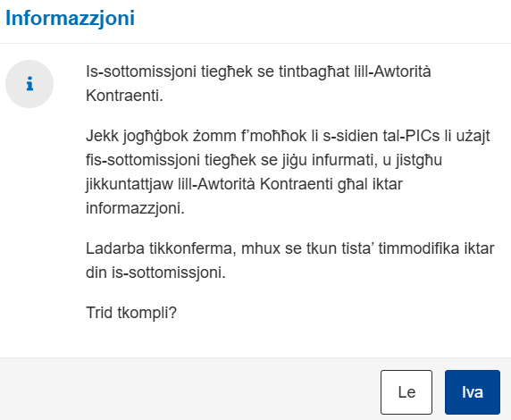Click the line starting 'jikkuntattjaw lill-Awtorità Kontraenti'

coord(245,184)
